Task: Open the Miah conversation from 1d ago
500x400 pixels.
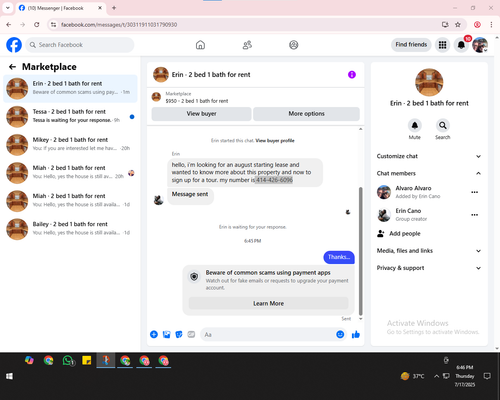Action: click(x=70, y=201)
